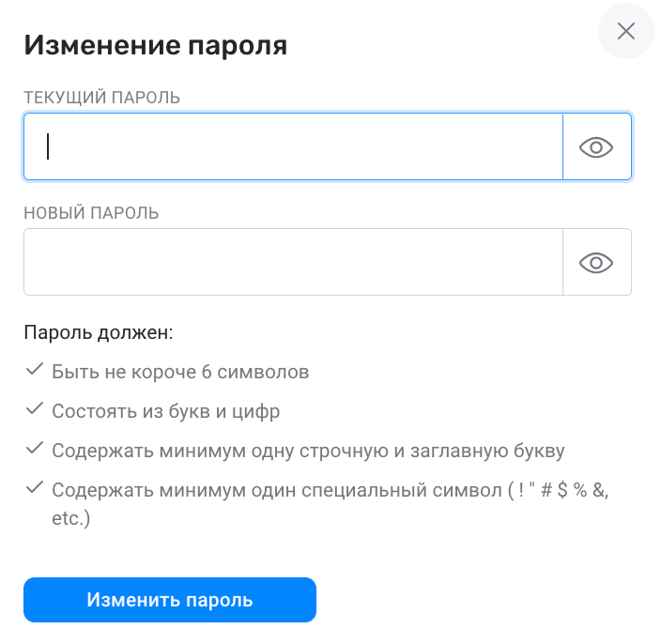Click checkmark beside 6 символов rule

click(35, 369)
